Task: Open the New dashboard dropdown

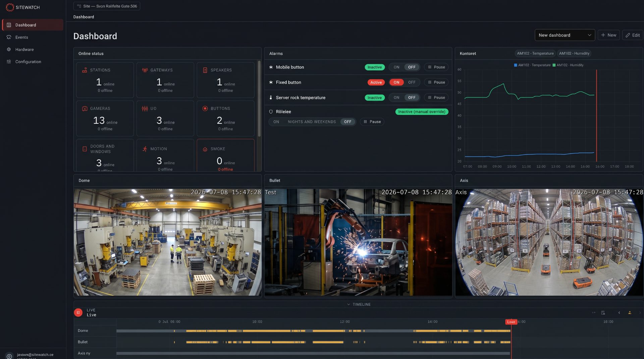Action: [x=565, y=35]
